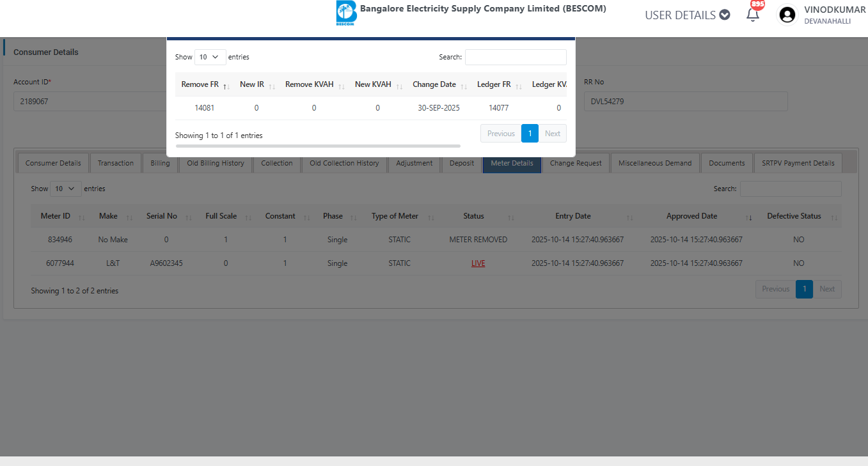Click the user profile avatar icon
Screen dimensions: 868x466
tap(787, 15)
